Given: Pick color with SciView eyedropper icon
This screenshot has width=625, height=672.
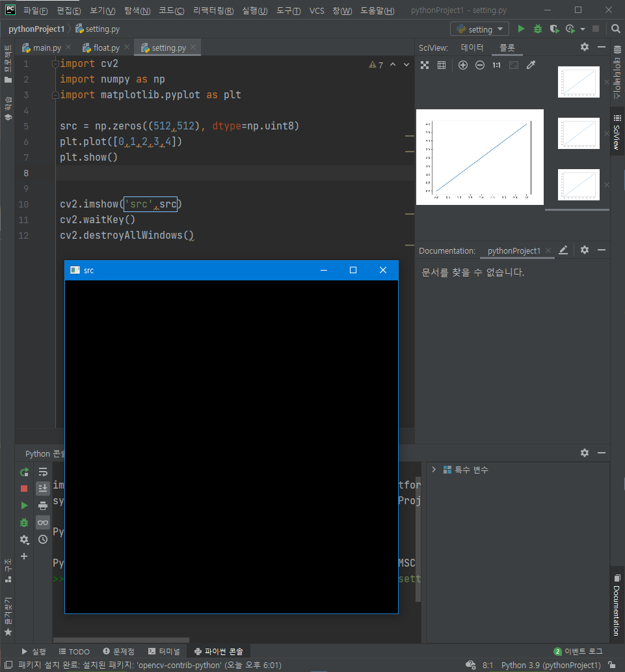Looking at the screenshot, I should [x=531, y=65].
